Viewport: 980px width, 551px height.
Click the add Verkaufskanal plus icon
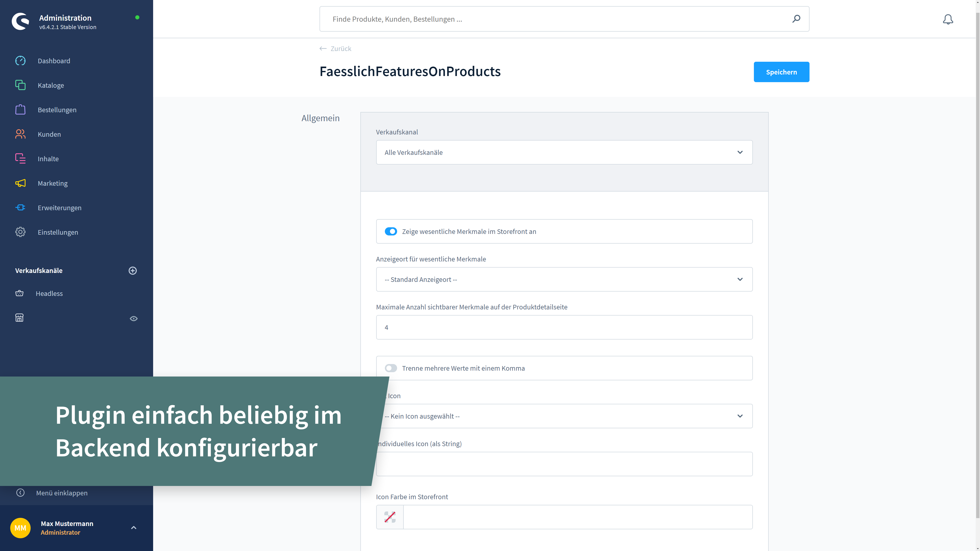[x=133, y=270]
